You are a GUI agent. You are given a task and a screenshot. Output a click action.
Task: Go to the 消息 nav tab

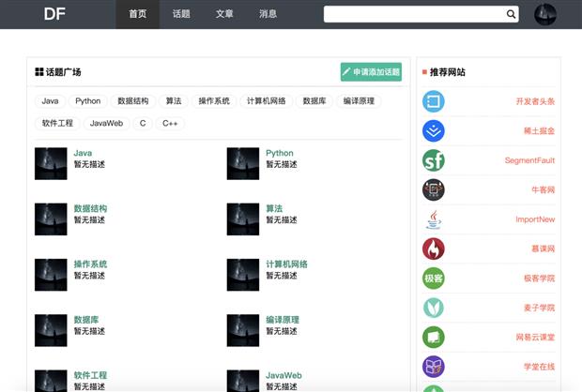[x=268, y=14]
